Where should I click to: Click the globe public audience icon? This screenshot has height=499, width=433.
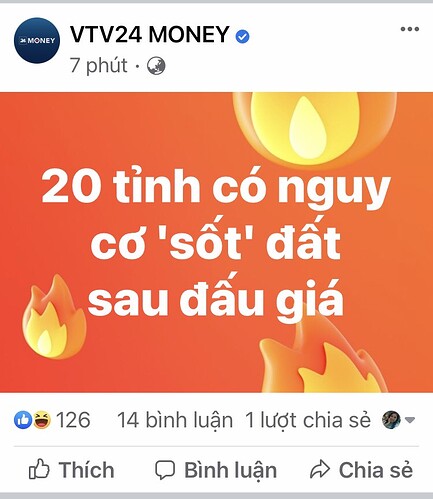point(156,66)
